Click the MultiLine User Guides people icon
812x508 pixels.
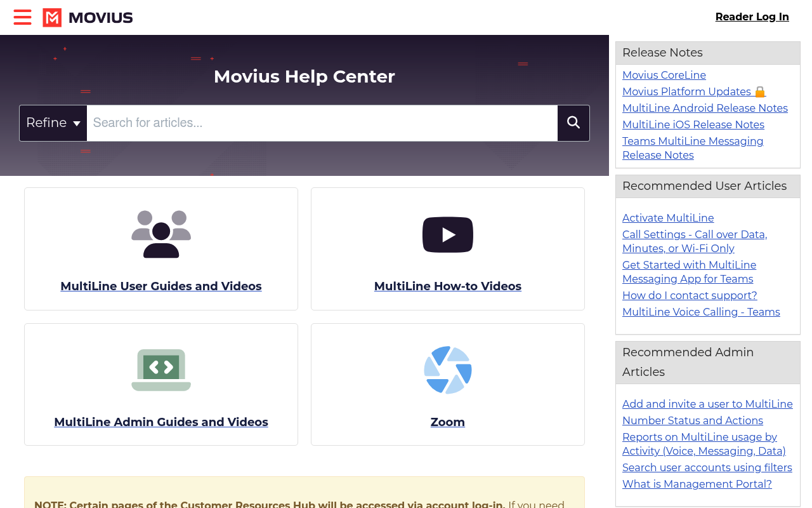161,234
